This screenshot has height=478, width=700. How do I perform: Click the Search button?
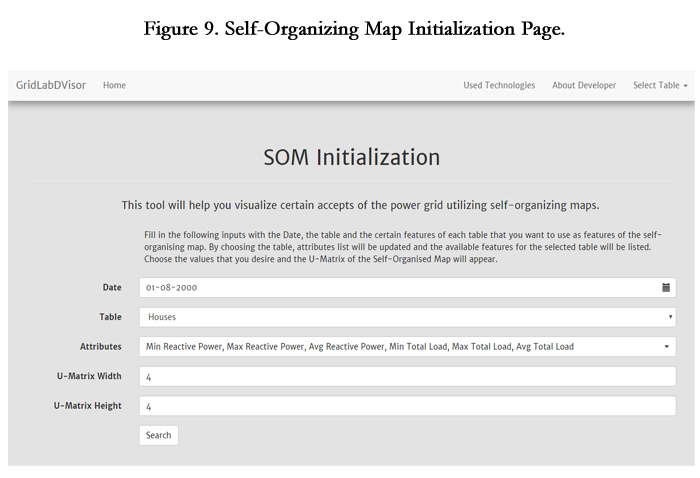point(158,435)
